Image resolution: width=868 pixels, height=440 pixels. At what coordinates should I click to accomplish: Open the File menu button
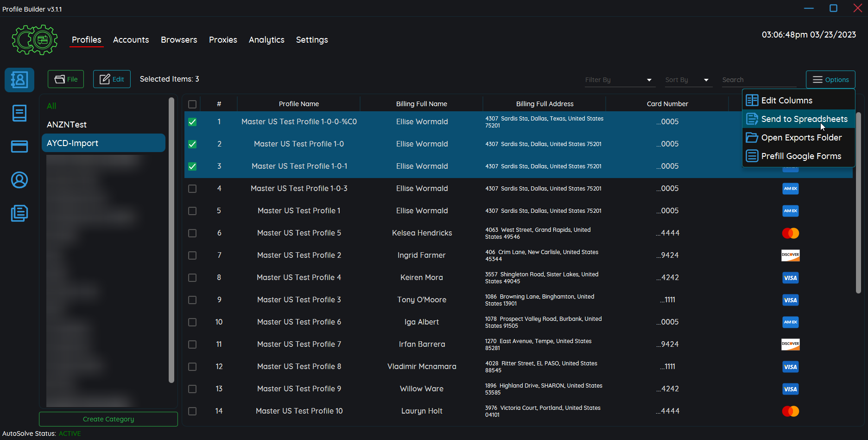tap(66, 79)
